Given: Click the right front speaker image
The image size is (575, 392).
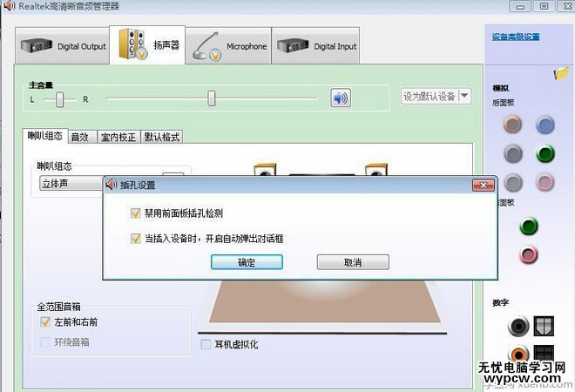Looking at the screenshot, I should 376,170.
